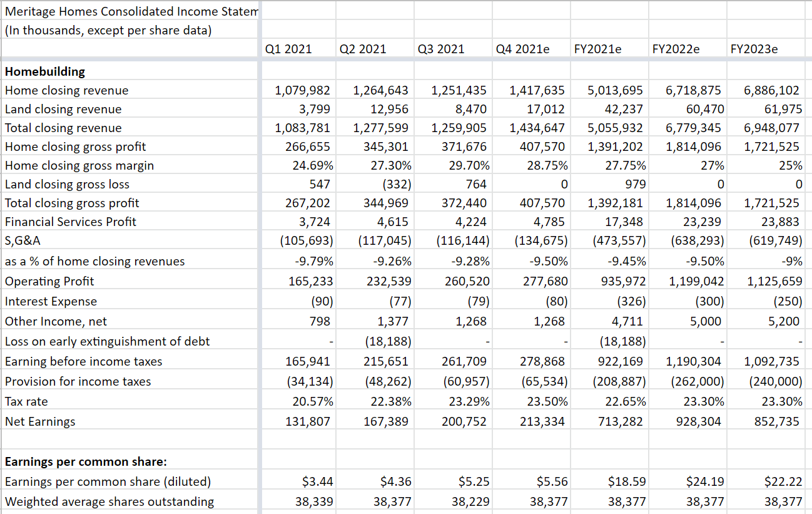The width and height of the screenshot is (812, 514).
Task: Select Q1 2021 home closing revenue 1,079,982
Action: (303, 90)
